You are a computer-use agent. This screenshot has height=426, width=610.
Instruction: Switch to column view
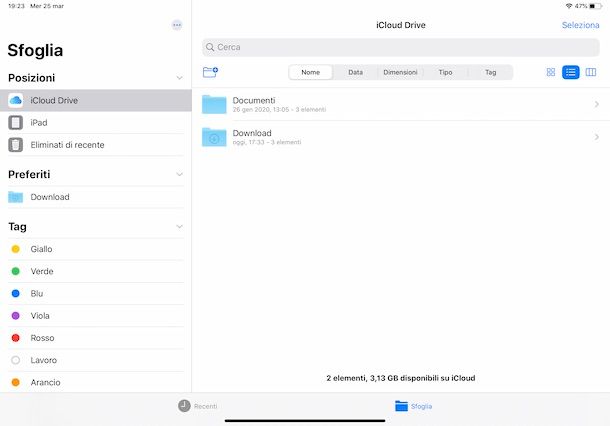tap(591, 72)
